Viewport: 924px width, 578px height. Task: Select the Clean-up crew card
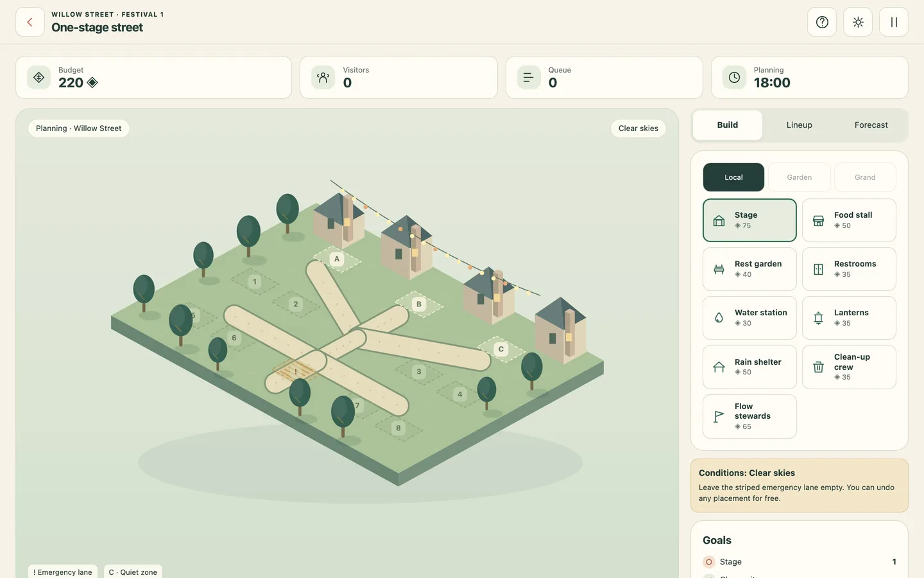pos(849,367)
